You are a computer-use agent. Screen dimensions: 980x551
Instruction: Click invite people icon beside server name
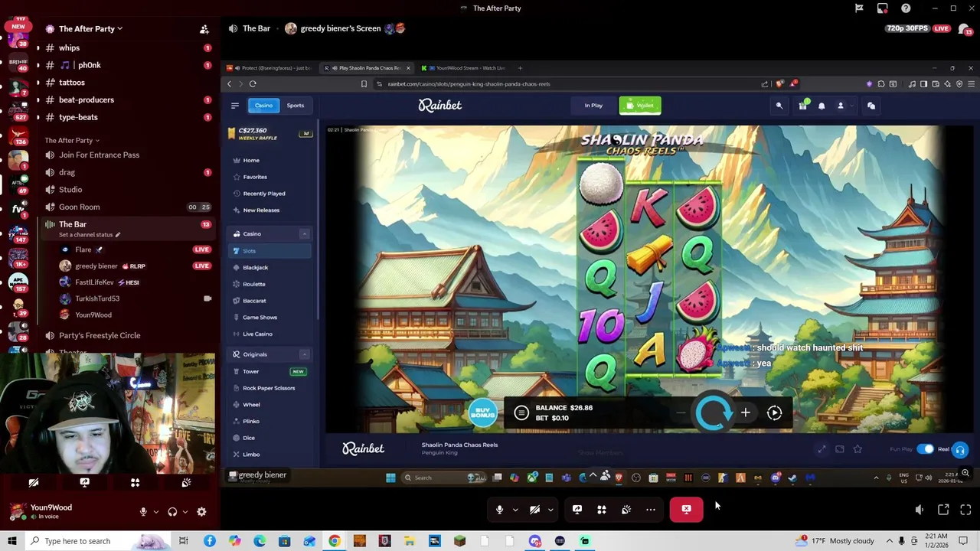[x=204, y=29]
